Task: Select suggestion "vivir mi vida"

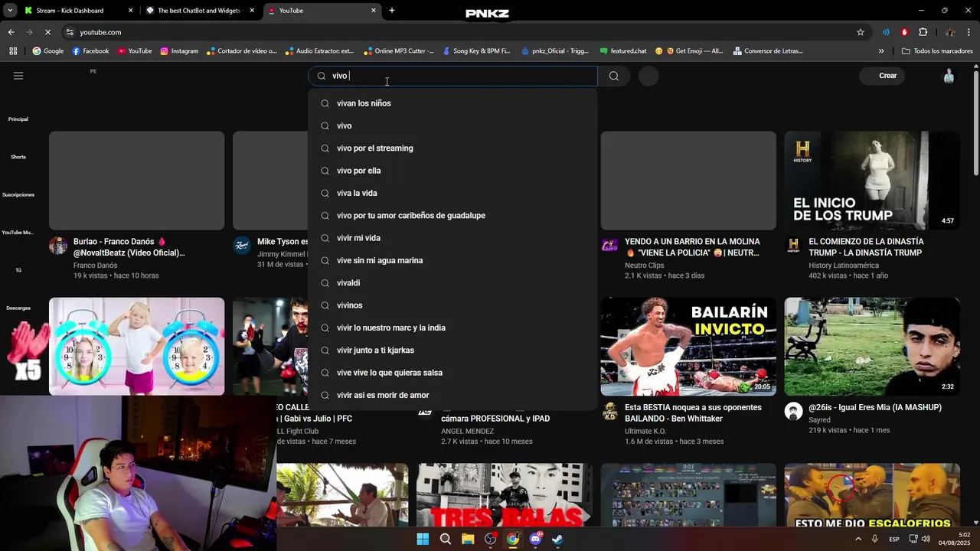Action: pos(452,238)
